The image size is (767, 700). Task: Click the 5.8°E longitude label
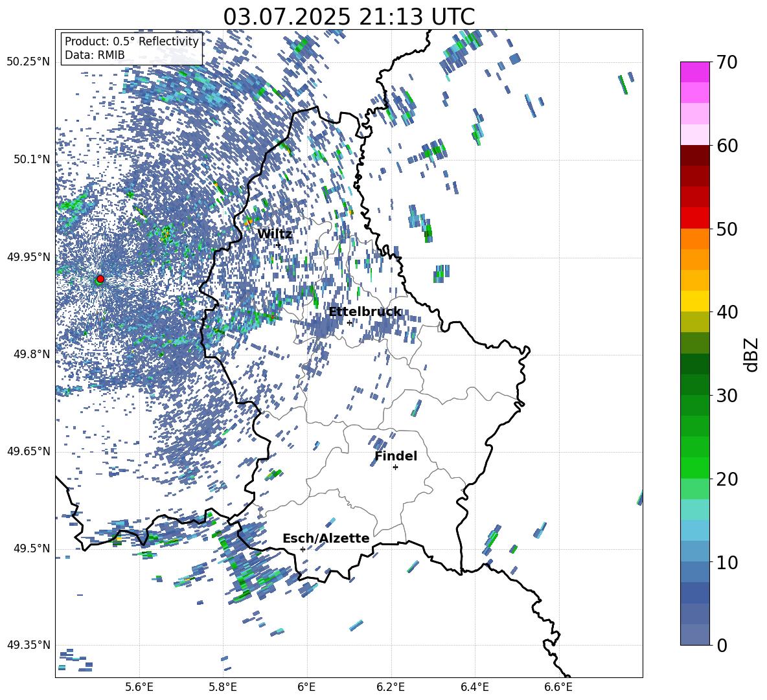tap(223, 687)
